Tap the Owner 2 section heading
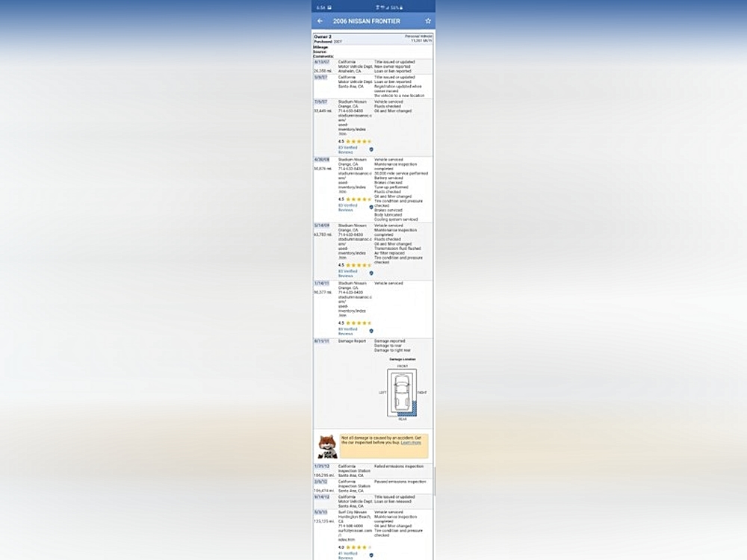 coord(322,37)
